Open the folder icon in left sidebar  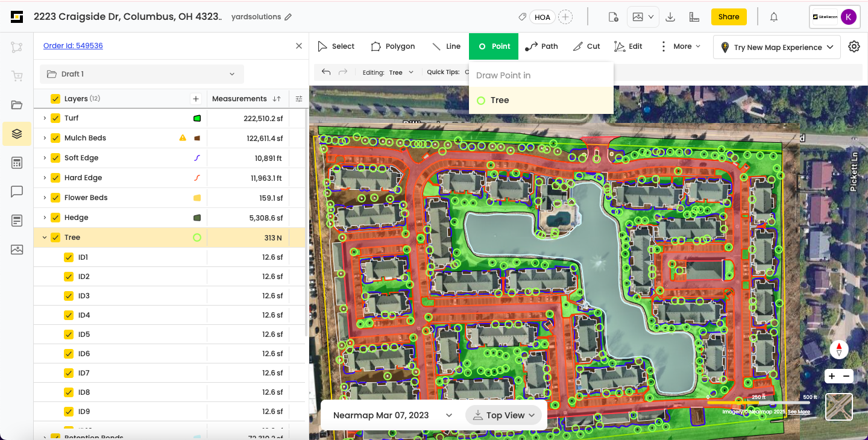[x=17, y=105]
